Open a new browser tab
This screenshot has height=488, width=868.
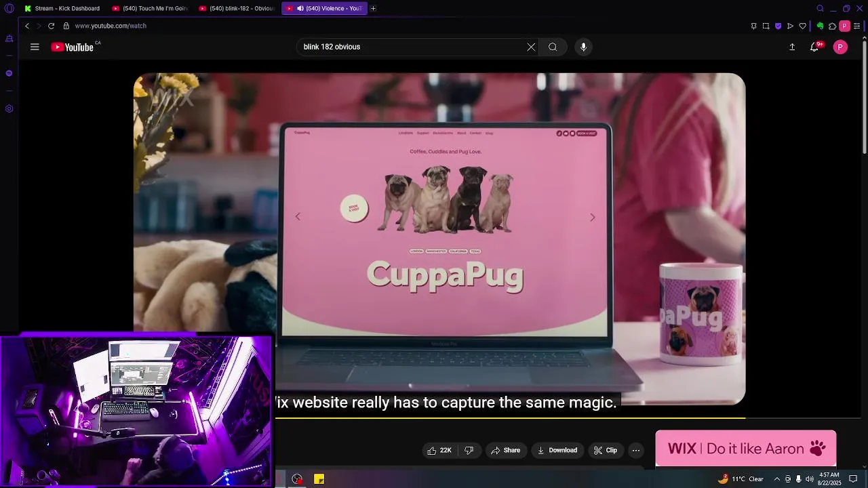click(373, 8)
